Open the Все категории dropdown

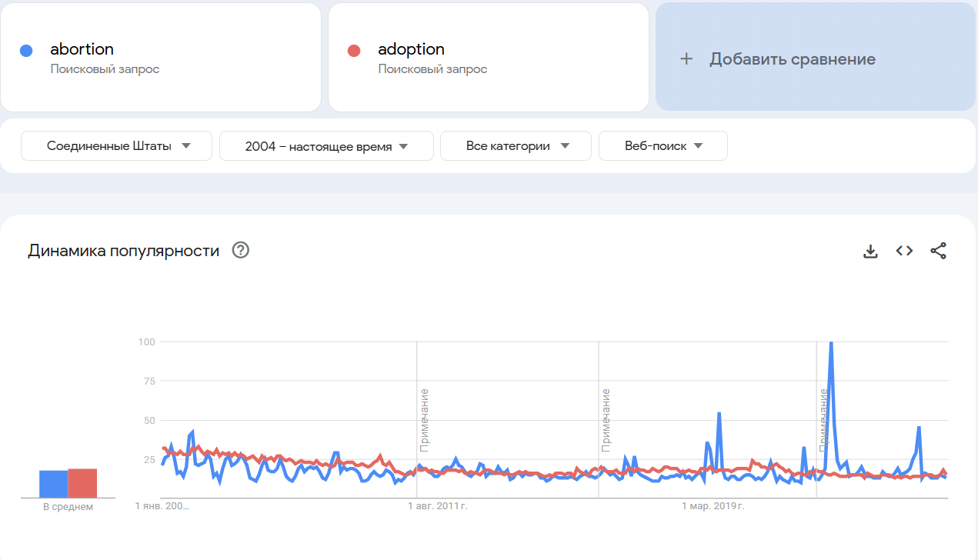point(516,146)
